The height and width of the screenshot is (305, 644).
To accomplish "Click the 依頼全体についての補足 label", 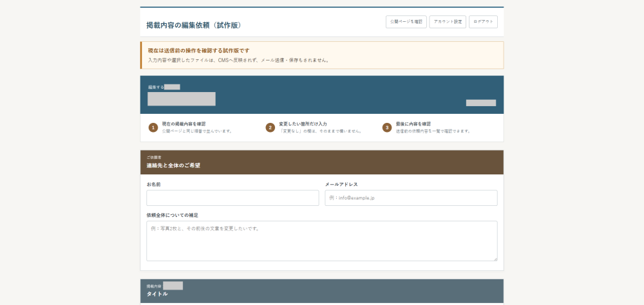I will pyautogui.click(x=173, y=215).
